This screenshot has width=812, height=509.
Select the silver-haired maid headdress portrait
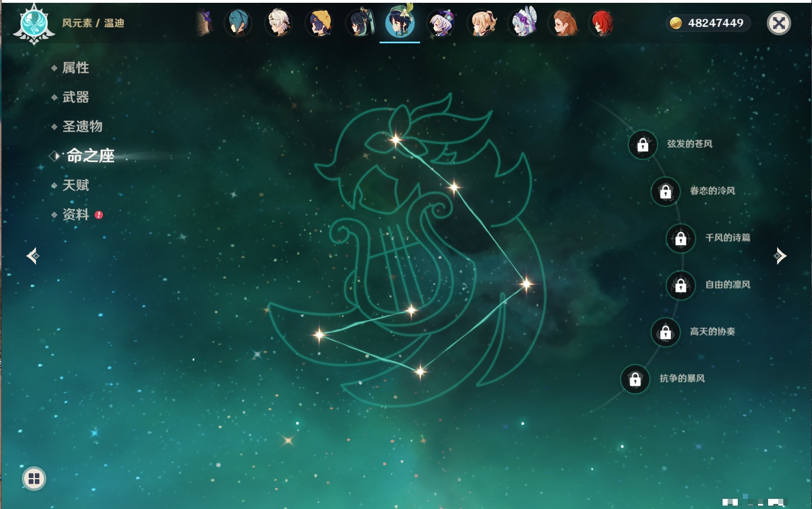(x=524, y=24)
